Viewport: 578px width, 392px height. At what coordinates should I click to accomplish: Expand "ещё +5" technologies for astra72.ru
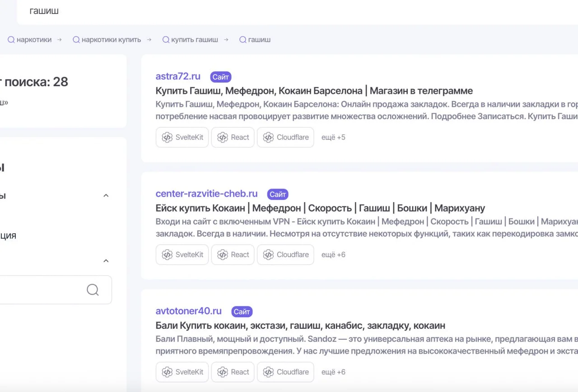point(333,137)
